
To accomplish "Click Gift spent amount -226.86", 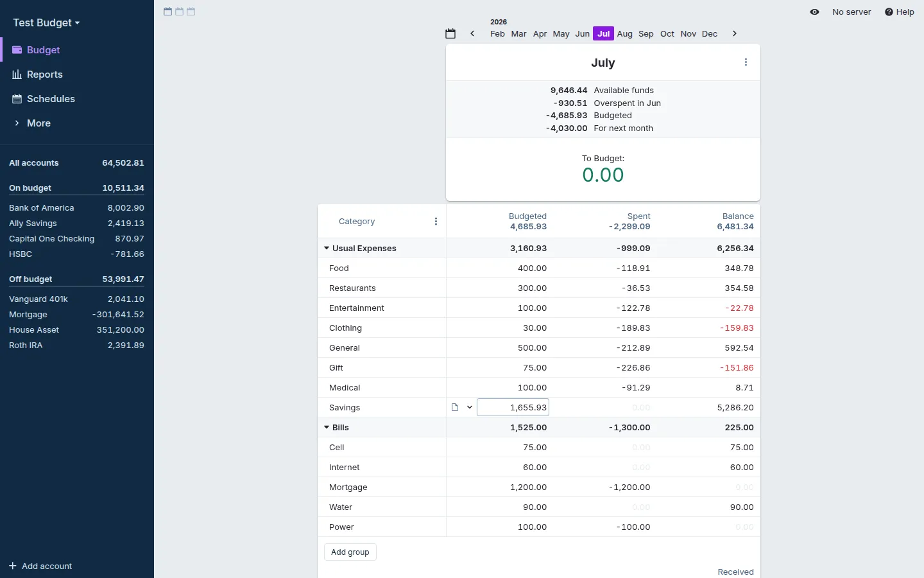I will (x=633, y=368).
